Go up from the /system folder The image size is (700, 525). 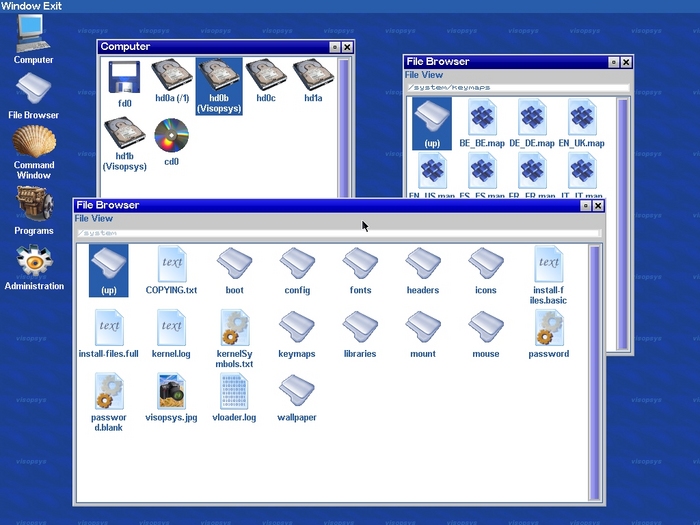coord(109,265)
